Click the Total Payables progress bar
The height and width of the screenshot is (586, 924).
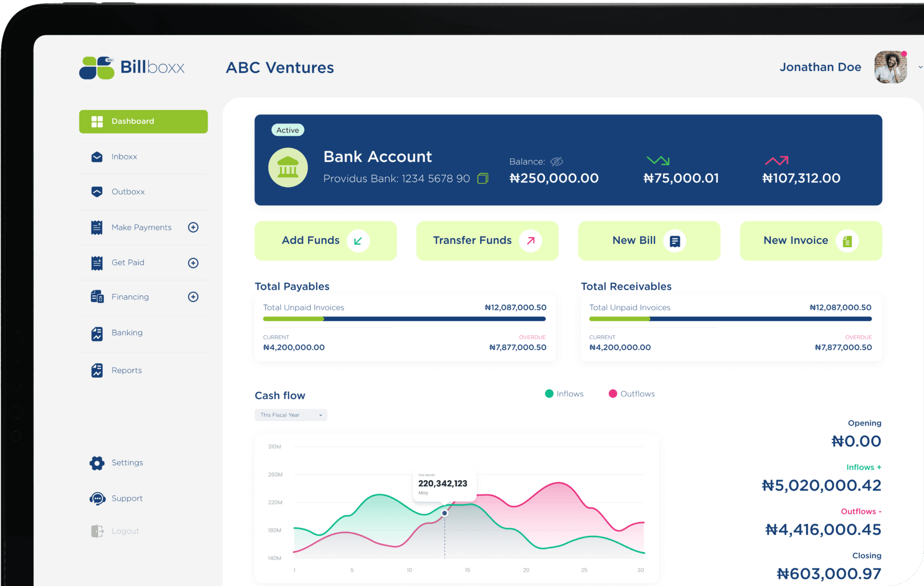tap(404, 319)
